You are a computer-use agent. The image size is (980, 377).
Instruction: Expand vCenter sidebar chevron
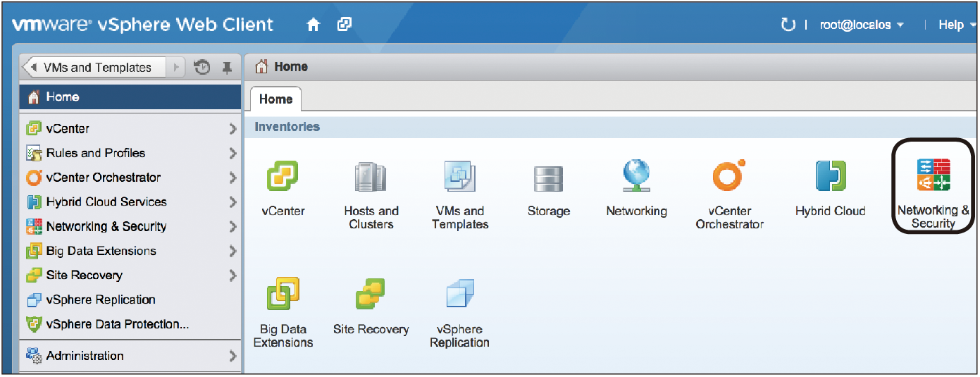tap(232, 129)
